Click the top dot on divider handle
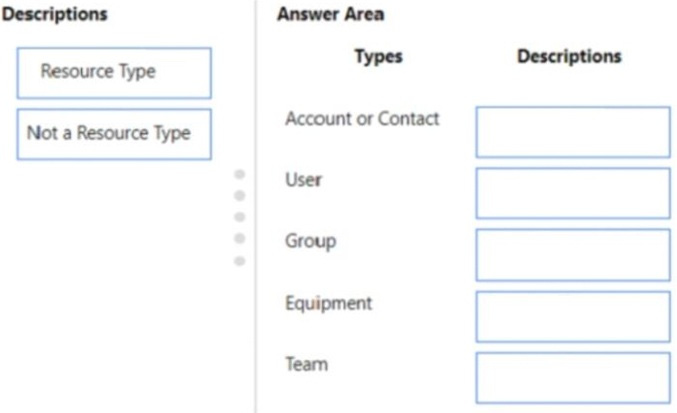This screenshot has width=677, height=413. pyautogui.click(x=240, y=174)
